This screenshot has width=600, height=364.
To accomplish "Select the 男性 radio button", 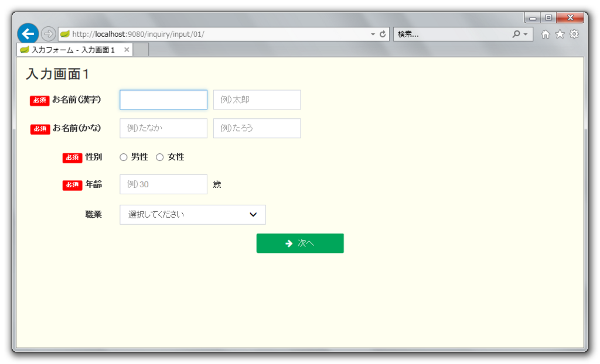I will 123,157.
